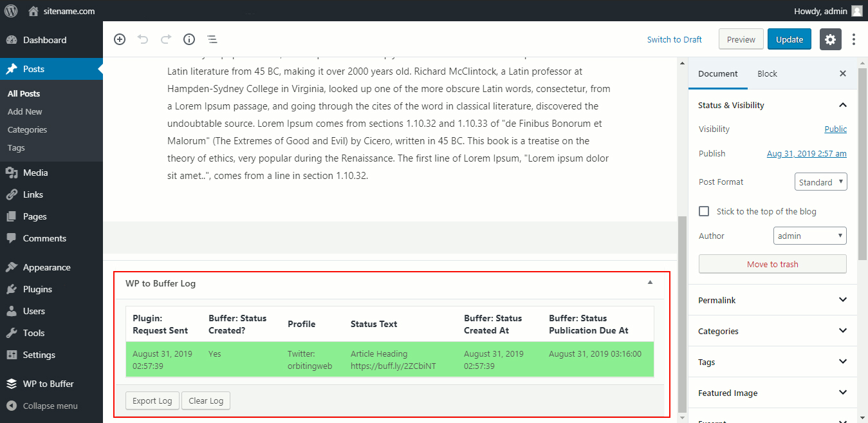This screenshot has height=423, width=868.
Task: Switch to the Document tab
Action: (x=718, y=73)
